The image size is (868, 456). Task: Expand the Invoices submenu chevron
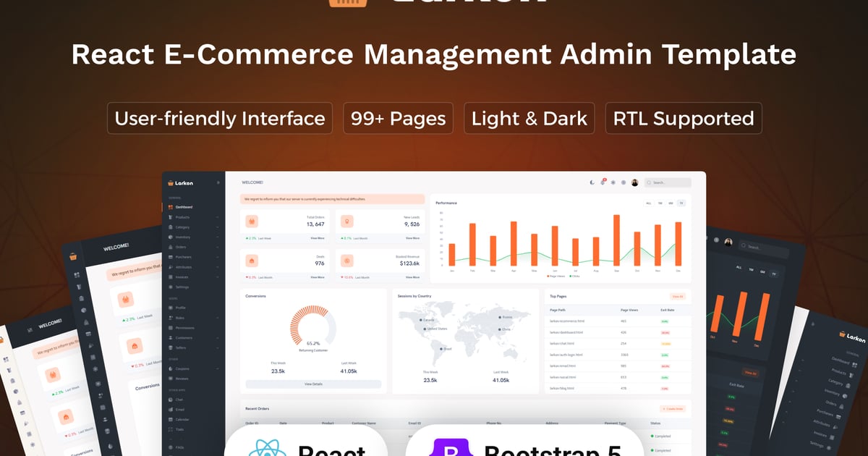(217, 277)
